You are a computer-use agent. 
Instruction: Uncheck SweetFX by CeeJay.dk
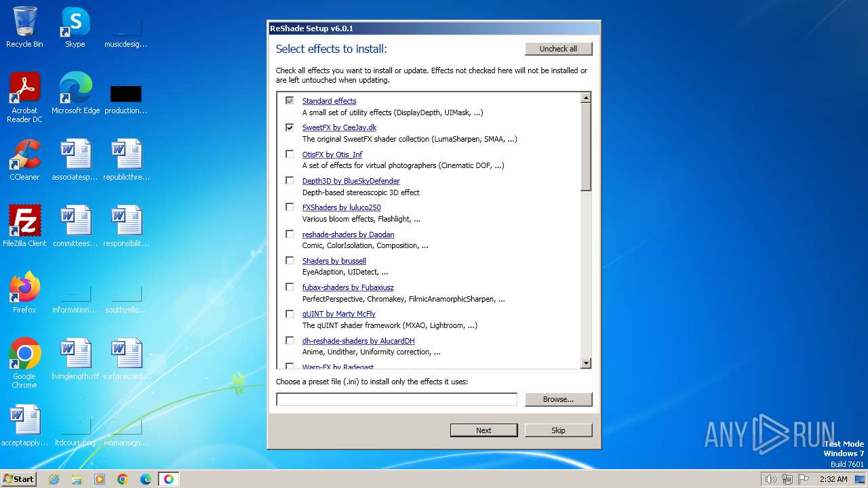coord(290,127)
